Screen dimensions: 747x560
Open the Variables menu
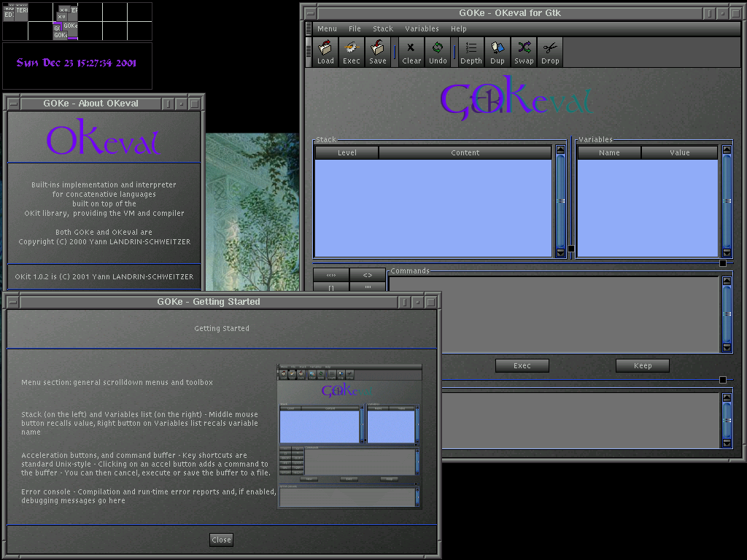(422, 29)
